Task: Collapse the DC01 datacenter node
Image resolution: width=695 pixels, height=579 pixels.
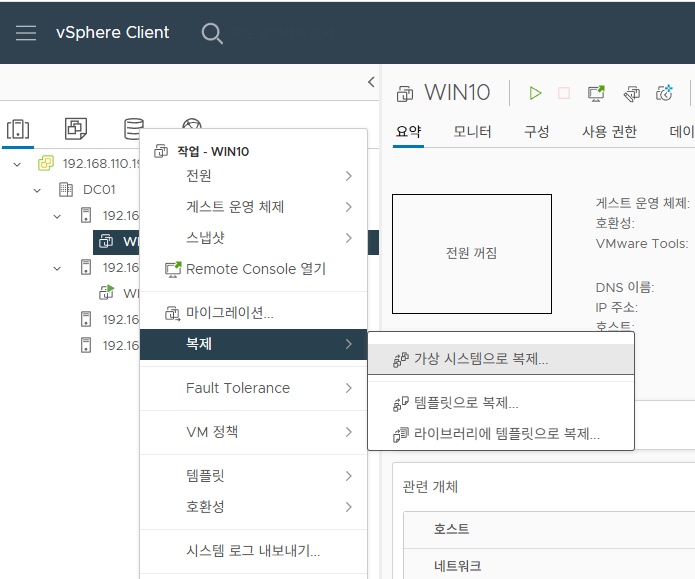Action: click(x=37, y=191)
